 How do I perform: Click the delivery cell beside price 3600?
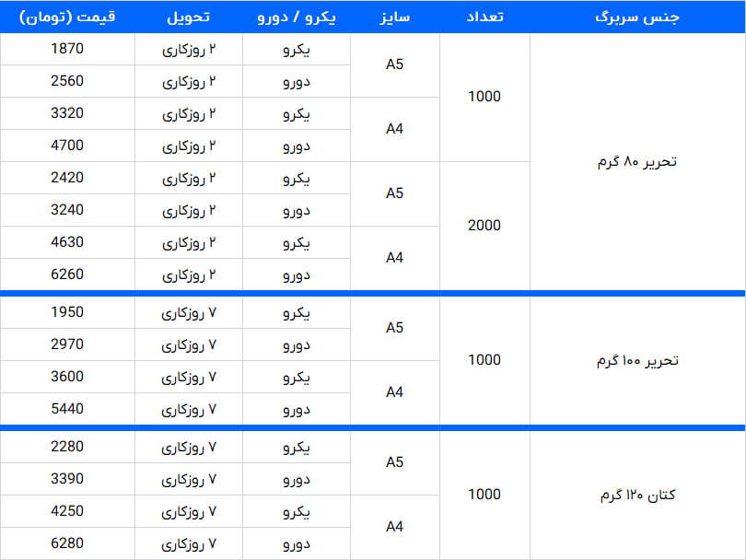coord(188,377)
